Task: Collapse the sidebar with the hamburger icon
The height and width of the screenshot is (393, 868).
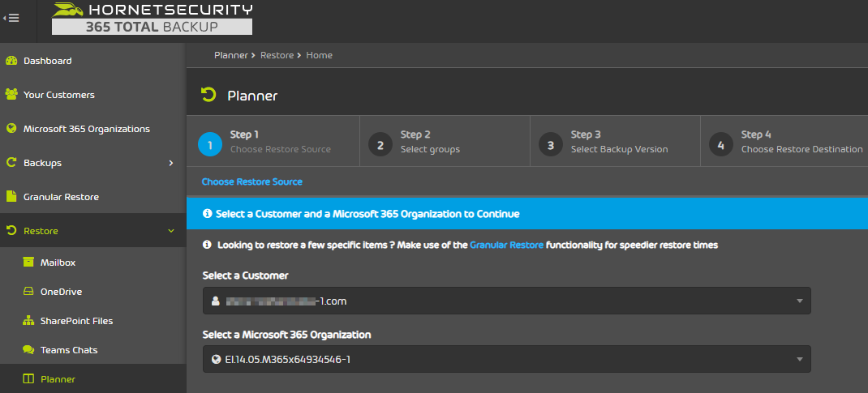Action: (x=11, y=18)
